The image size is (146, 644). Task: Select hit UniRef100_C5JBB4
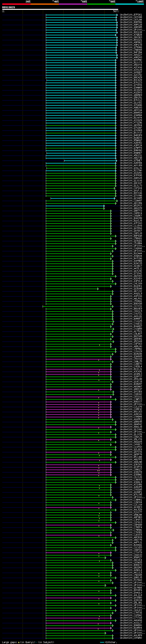tap(131, 244)
